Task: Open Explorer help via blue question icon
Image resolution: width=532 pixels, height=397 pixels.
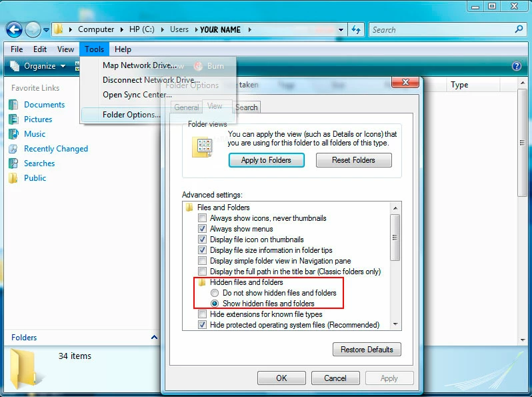Action: tap(517, 66)
